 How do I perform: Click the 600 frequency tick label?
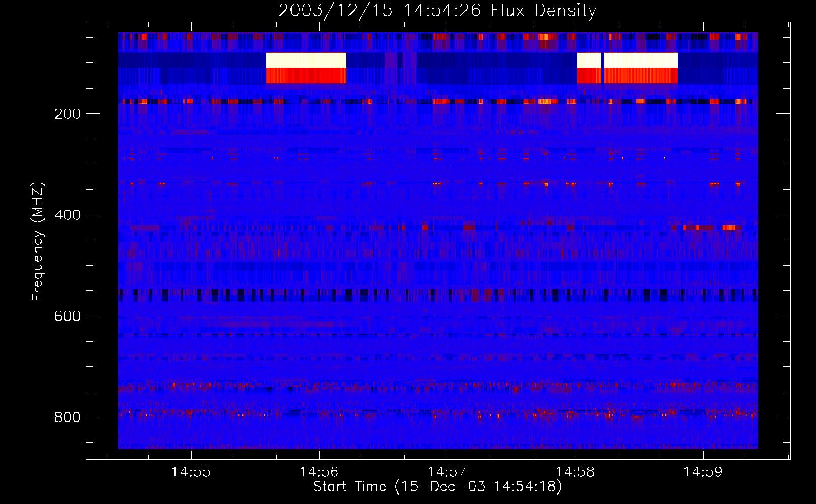pos(67,316)
